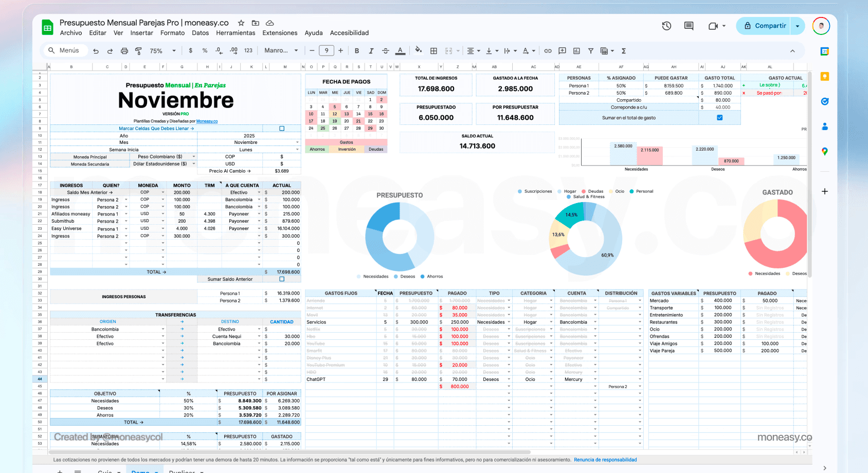Screen dimensions: 868x473
Task: Toggle bold formatting
Action: click(x=357, y=51)
